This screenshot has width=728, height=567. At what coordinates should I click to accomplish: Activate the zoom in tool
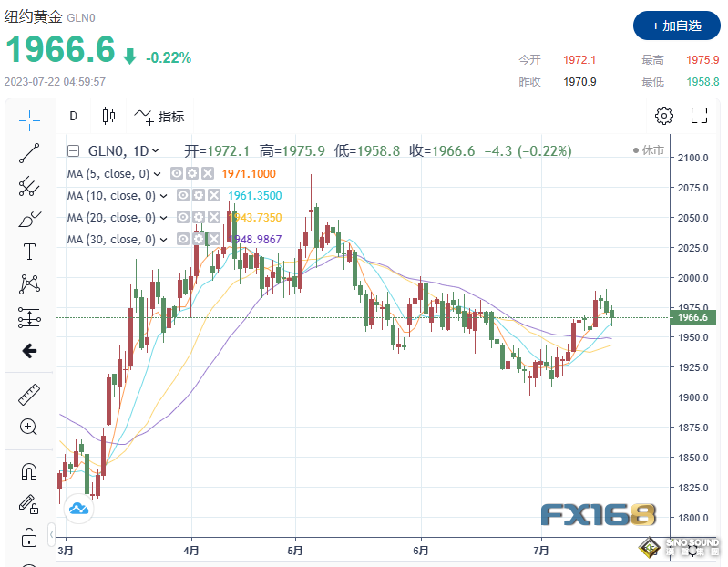[x=28, y=427]
